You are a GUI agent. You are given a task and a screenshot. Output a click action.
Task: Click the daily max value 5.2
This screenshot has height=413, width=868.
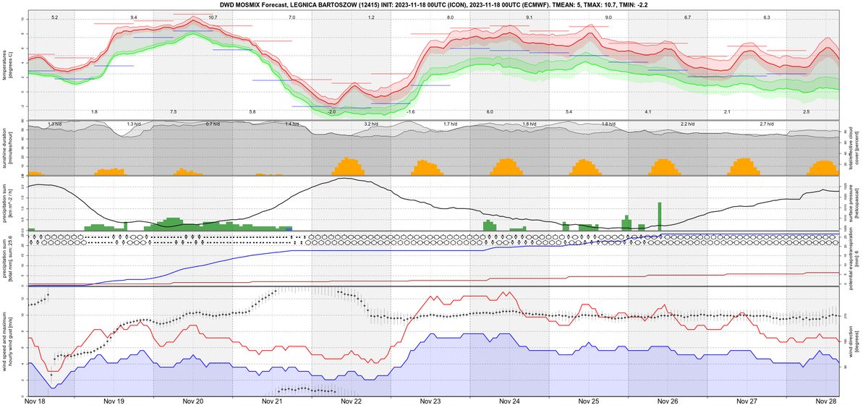[54, 17]
